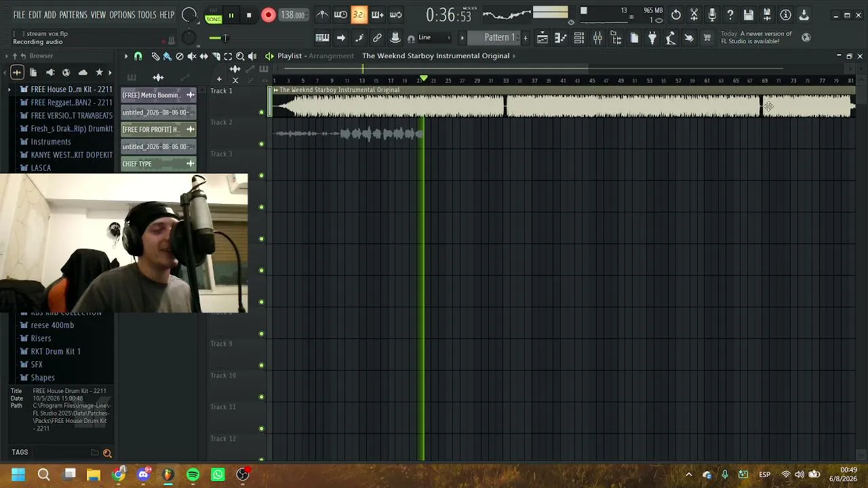Viewport: 868px width, 488px height.
Task: Open audio editor scissors icon
Action: coord(694,14)
